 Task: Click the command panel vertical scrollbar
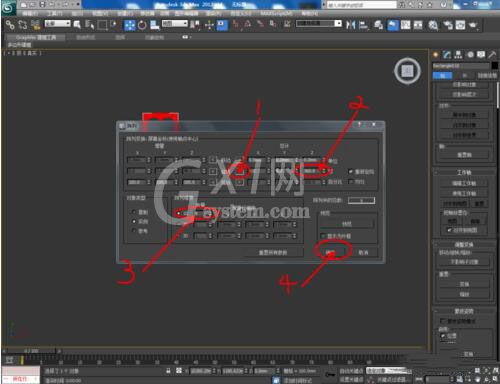point(498,95)
